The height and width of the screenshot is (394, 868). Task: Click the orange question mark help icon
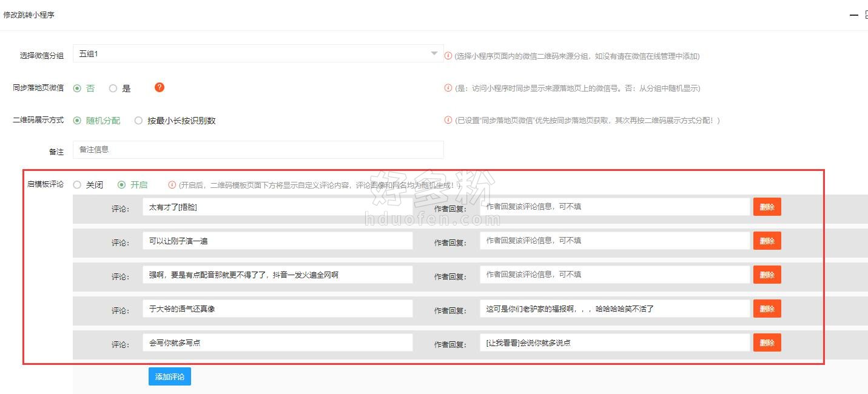pyautogui.click(x=160, y=87)
